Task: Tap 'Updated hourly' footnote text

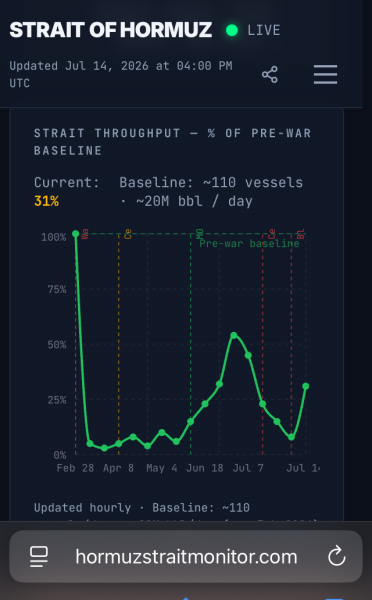Action: point(82,508)
